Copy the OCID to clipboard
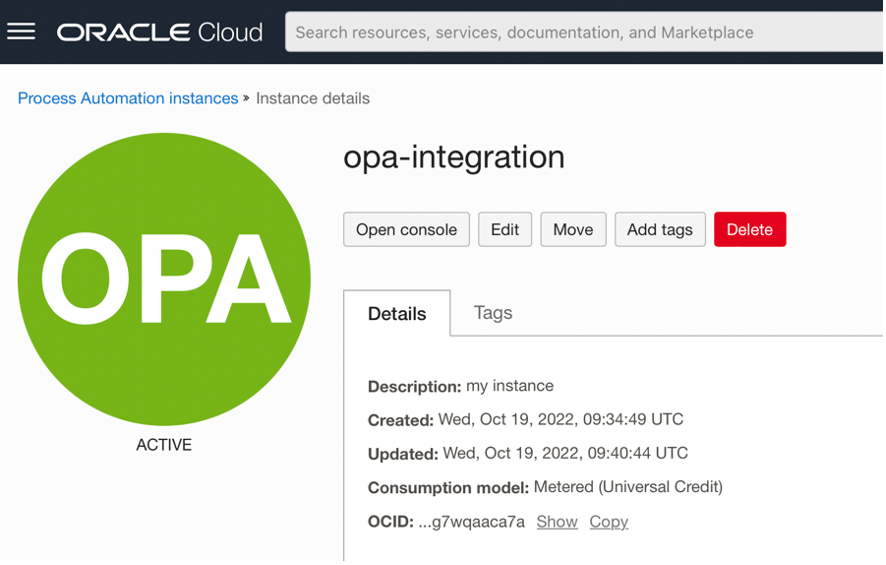This screenshot has width=886, height=565. (x=608, y=521)
